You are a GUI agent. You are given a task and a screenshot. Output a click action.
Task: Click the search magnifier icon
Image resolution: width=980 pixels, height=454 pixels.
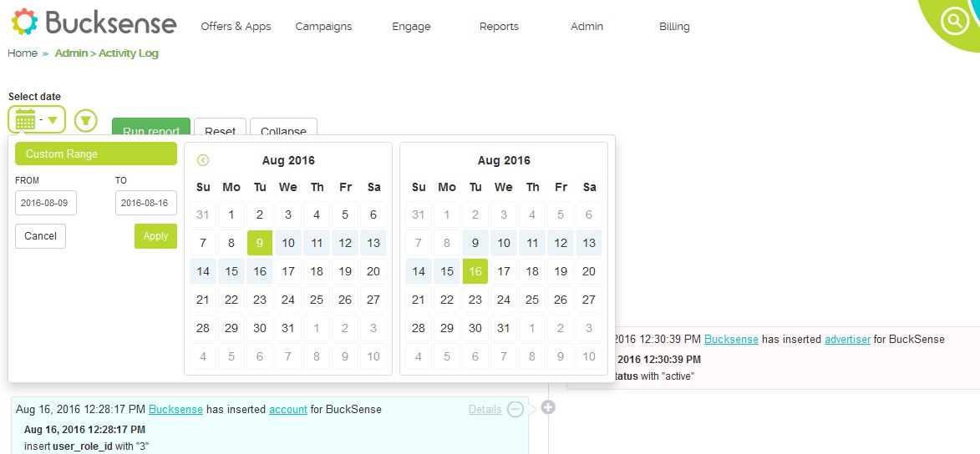tap(954, 22)
